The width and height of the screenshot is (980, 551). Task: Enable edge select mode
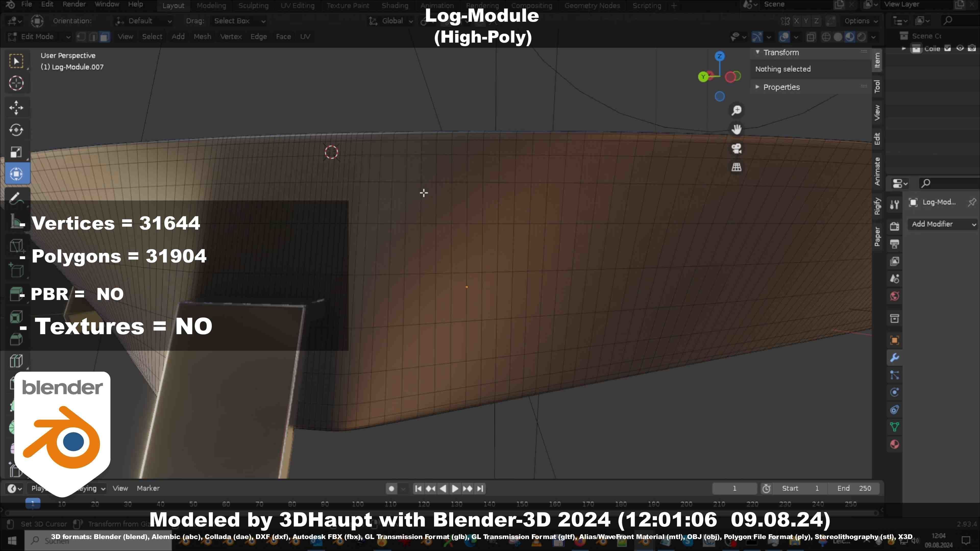[93, 36]
